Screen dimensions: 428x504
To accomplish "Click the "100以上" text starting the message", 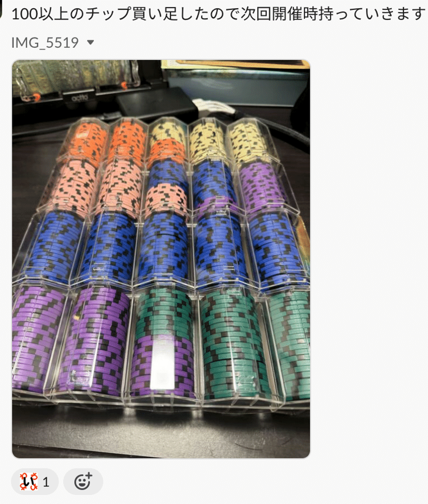I will [x=32, y=13].
